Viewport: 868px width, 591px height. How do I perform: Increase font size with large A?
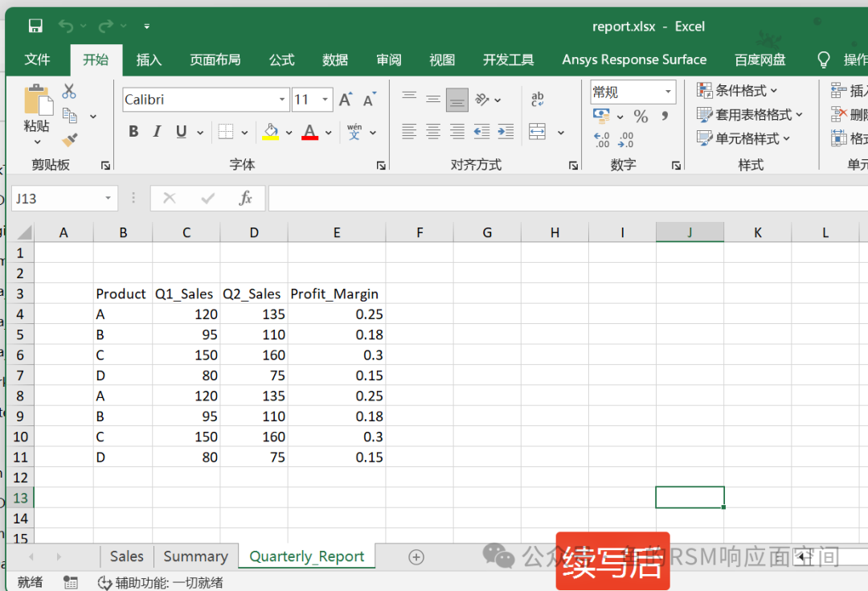click(x=346, y=99)
